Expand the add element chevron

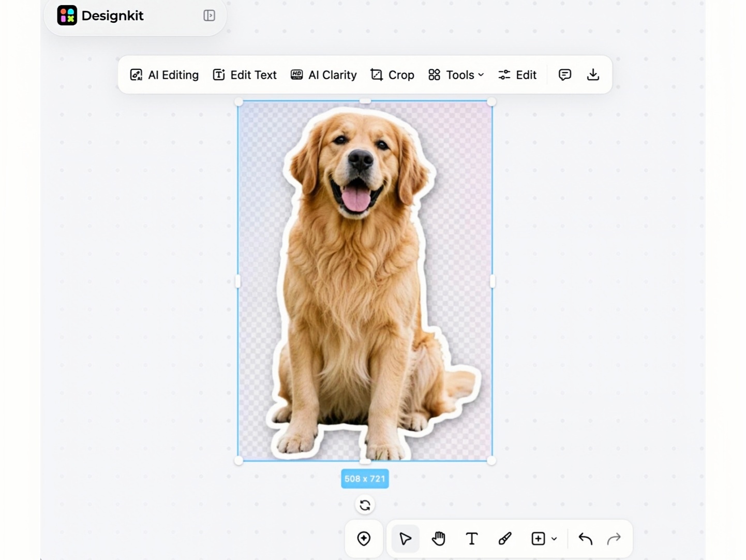pos(554,539)
